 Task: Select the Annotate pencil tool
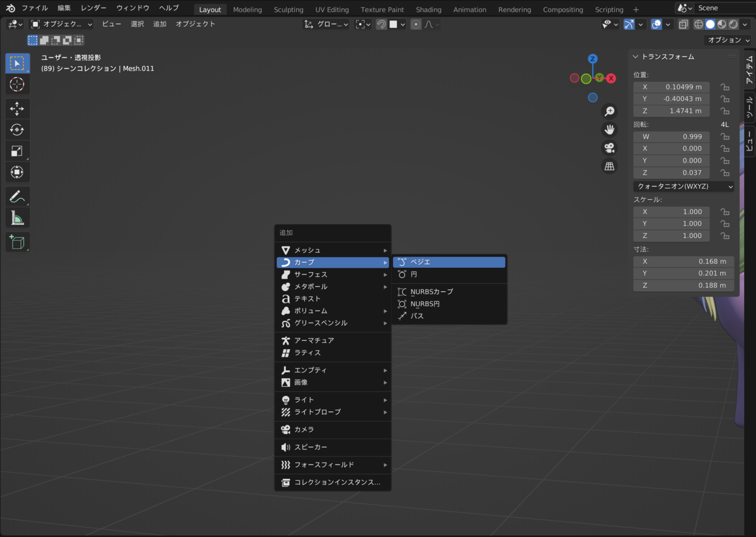pyautogui.click(x=17, y=197)
